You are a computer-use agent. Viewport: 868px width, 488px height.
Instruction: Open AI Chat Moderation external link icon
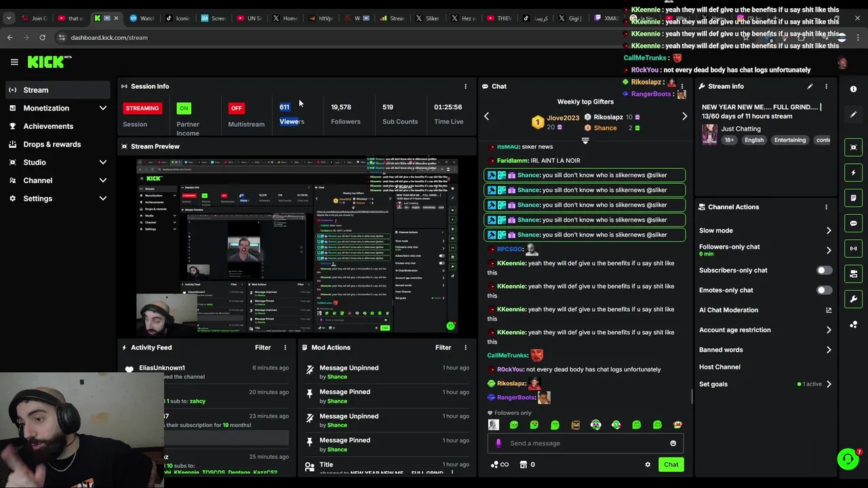[x=829, y=310]
